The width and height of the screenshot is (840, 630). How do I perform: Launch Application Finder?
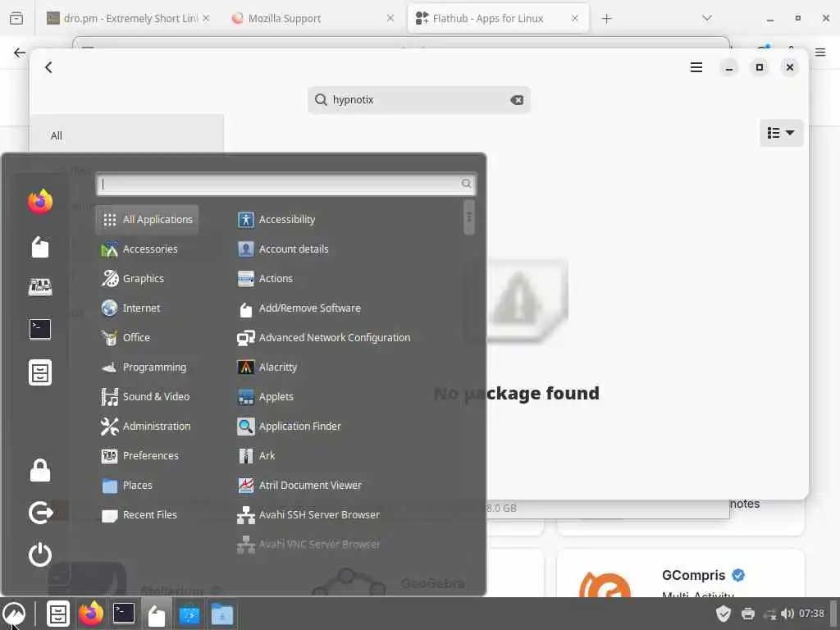[289, 426]
